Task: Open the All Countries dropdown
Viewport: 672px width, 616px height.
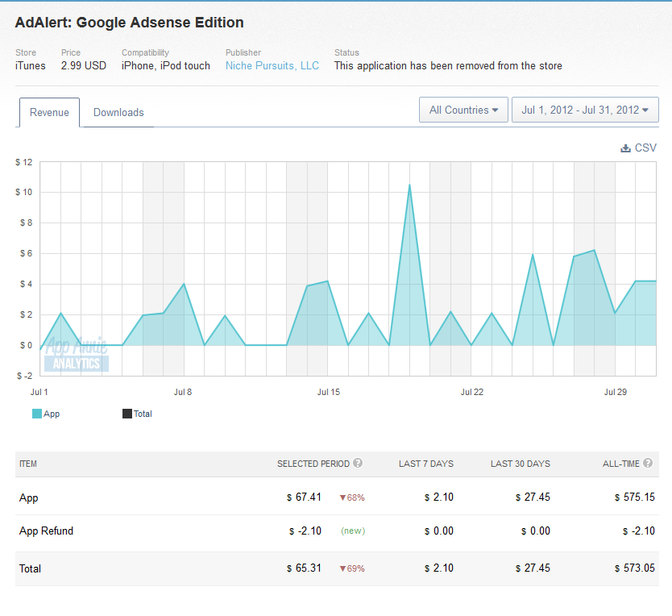Action: click(x=463, y=110)
